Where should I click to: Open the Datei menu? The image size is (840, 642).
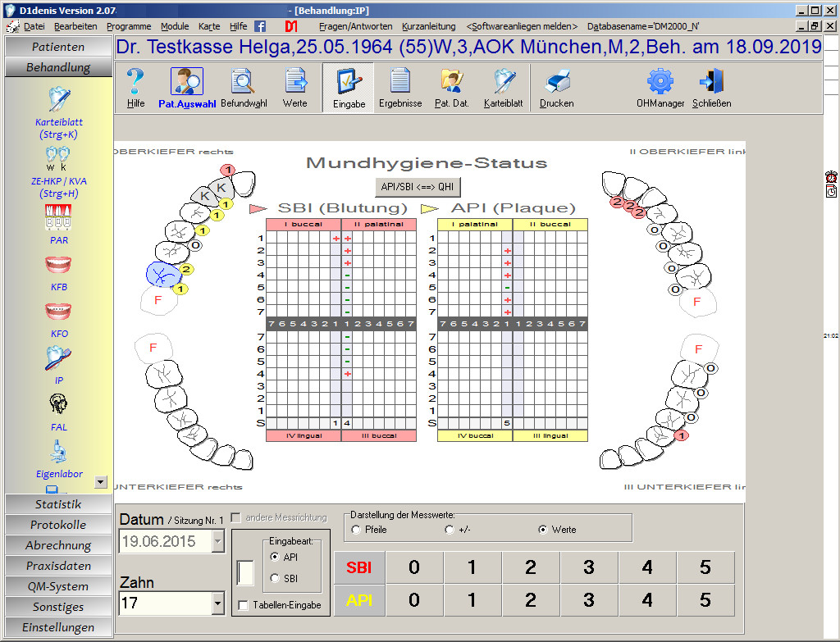point(34,26)
